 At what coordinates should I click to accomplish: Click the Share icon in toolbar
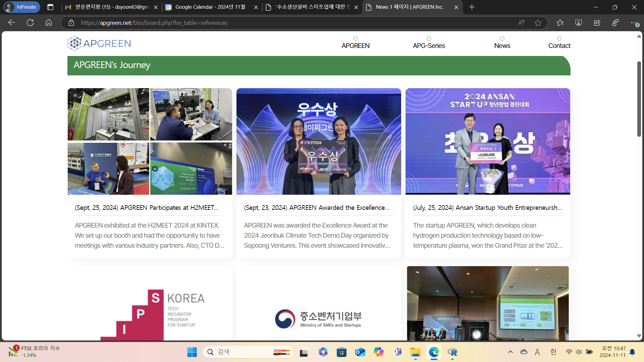point(597,23)
